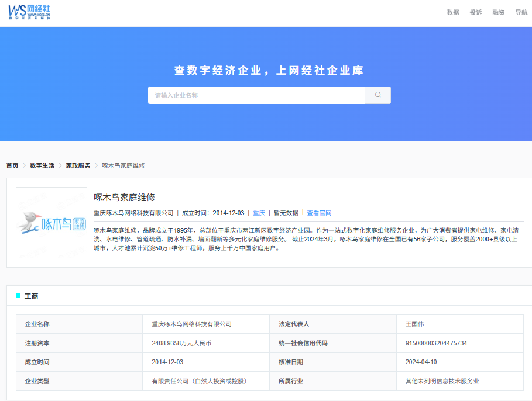Open the 网经社 logo in header
The width and height of the screenshot is (532, 401).
coord(29,12)
